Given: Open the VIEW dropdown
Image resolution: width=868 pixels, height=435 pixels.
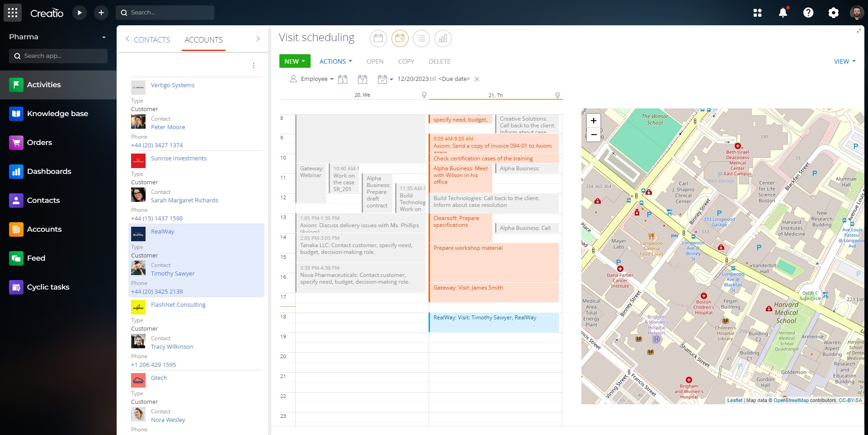Looking at the screenshot, I should coord(844,61).
